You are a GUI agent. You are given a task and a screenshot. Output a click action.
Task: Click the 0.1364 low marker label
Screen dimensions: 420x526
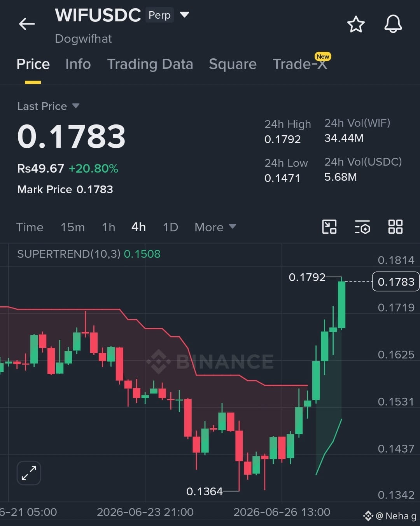click(204, 491)
